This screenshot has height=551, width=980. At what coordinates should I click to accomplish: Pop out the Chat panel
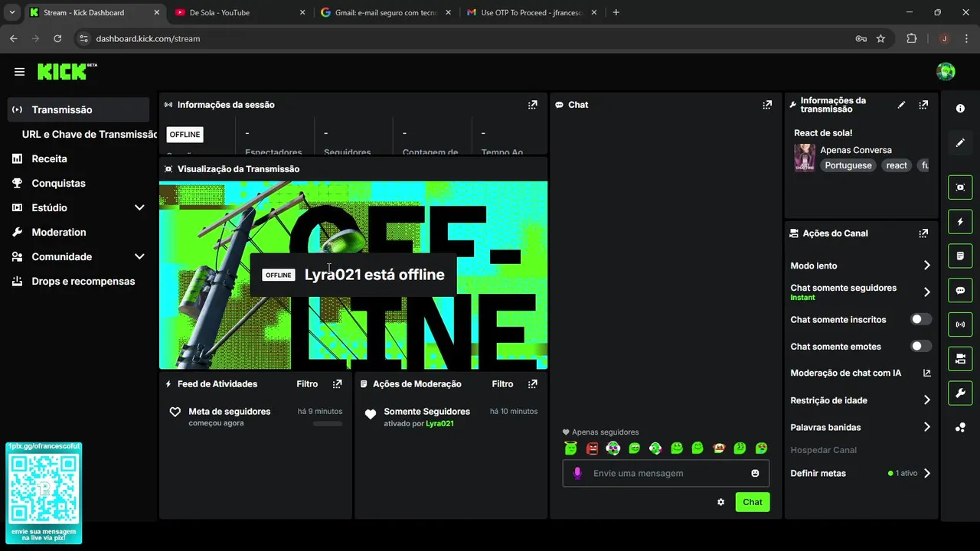(x=767, y=105)
